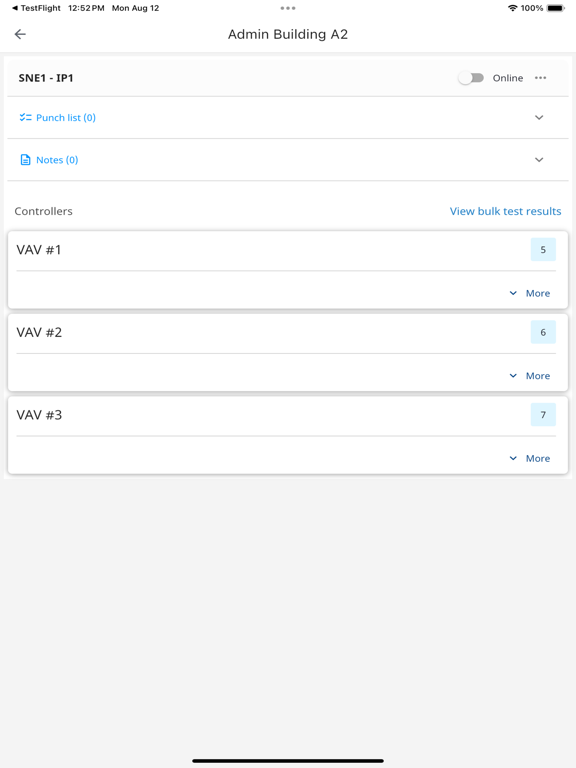View bulk test results
576x768 pixels.
click(505, 211)
